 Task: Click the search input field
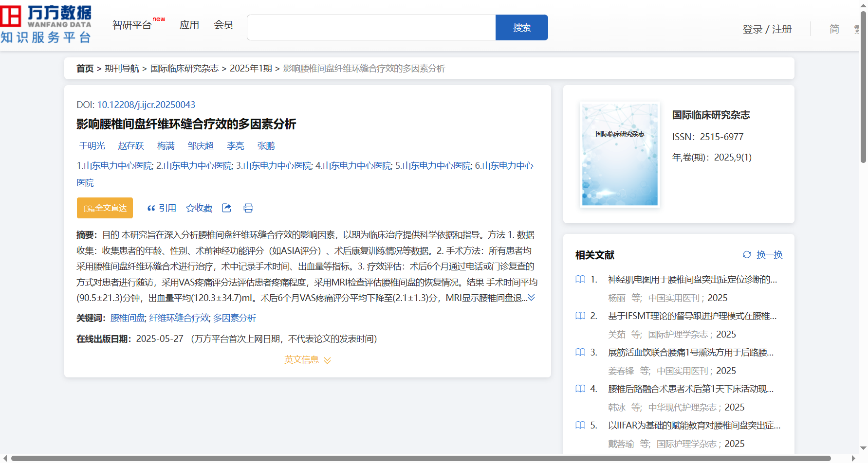click(x=371, y=27)
